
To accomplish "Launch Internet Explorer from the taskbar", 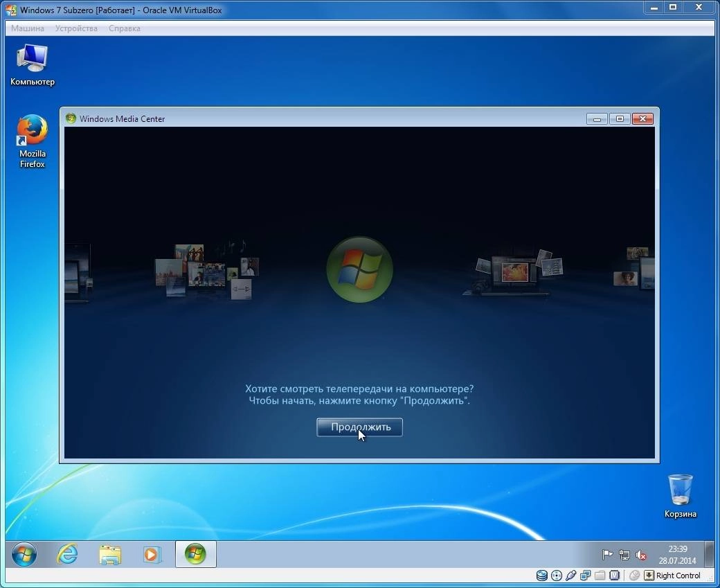I will [x=67, y=555].
